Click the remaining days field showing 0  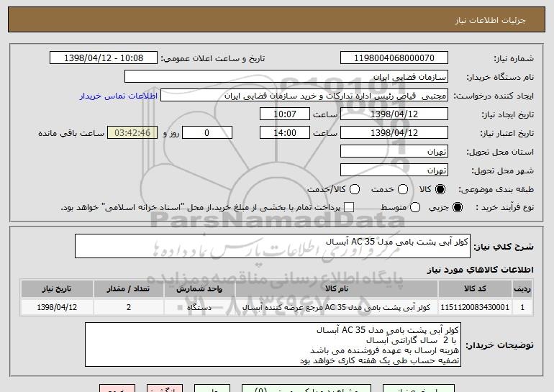pos(207,133)
